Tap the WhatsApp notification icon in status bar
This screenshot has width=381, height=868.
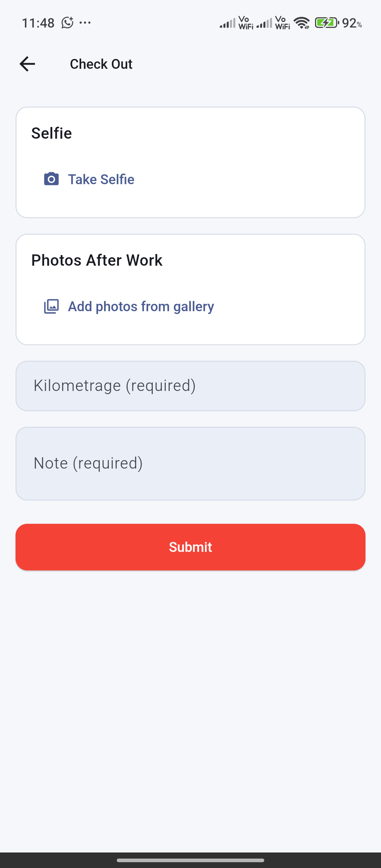(x=67, y=23)
